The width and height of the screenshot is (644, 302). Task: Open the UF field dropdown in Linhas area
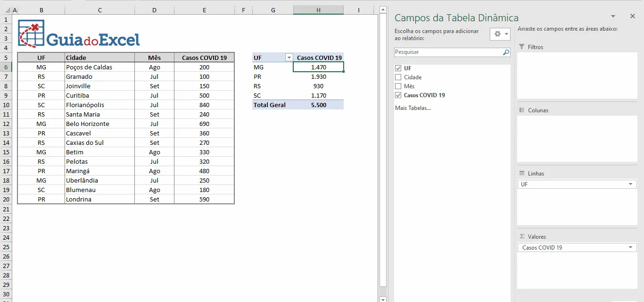tap(631, 185)
